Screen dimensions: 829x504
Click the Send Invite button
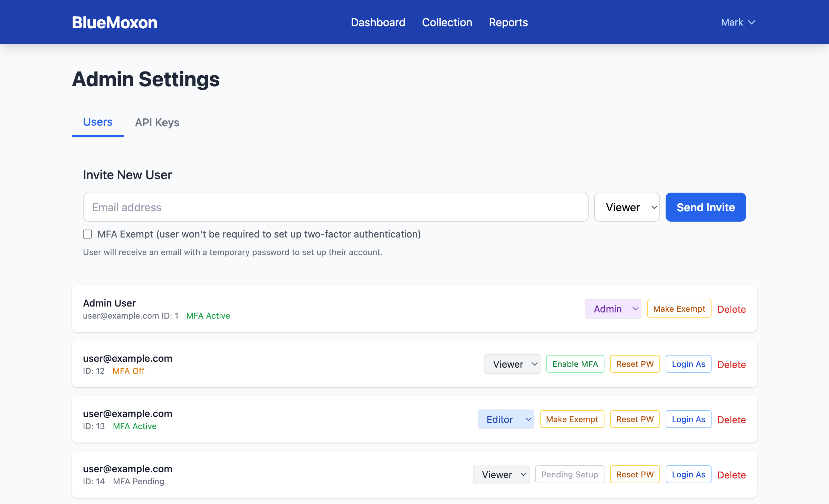click(705, 207)
